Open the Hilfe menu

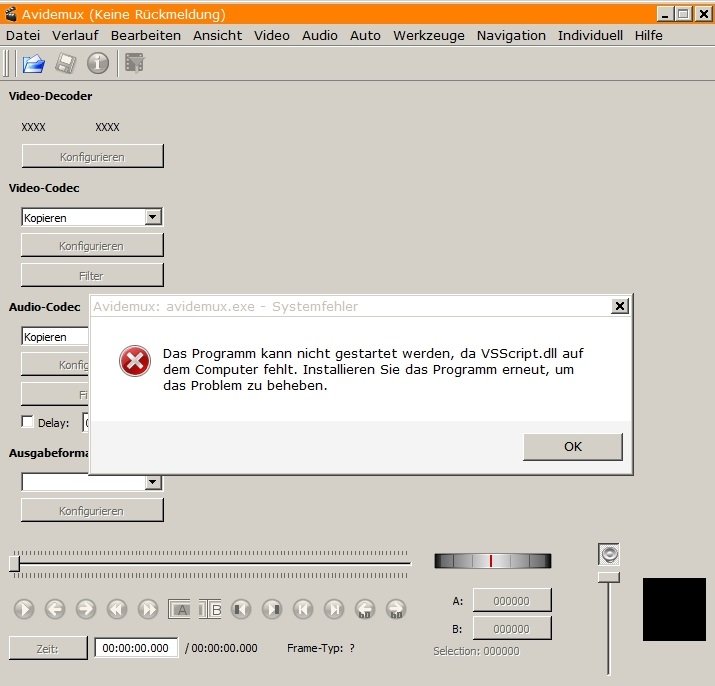pos(648,36)
